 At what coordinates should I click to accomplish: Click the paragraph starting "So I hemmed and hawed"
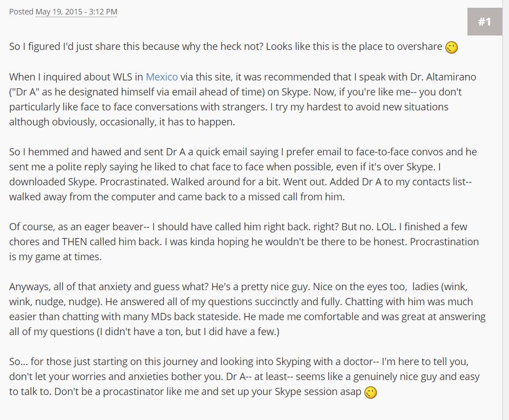243,174
